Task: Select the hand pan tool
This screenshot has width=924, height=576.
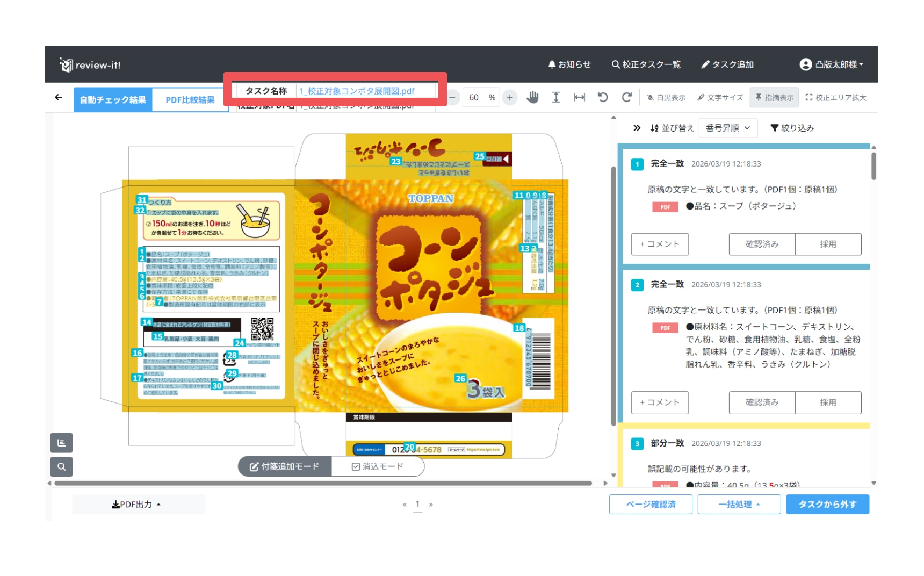Action: (532, 97)
